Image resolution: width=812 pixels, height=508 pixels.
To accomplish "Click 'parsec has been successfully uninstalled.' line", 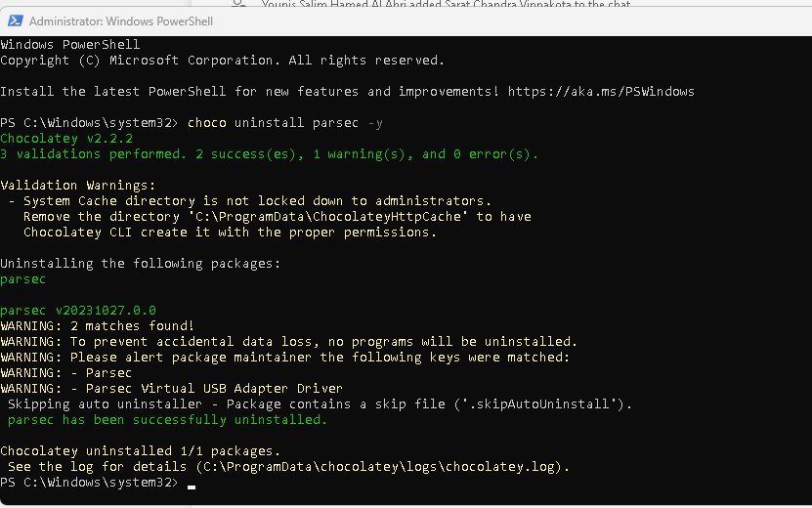I will [167, 420].
